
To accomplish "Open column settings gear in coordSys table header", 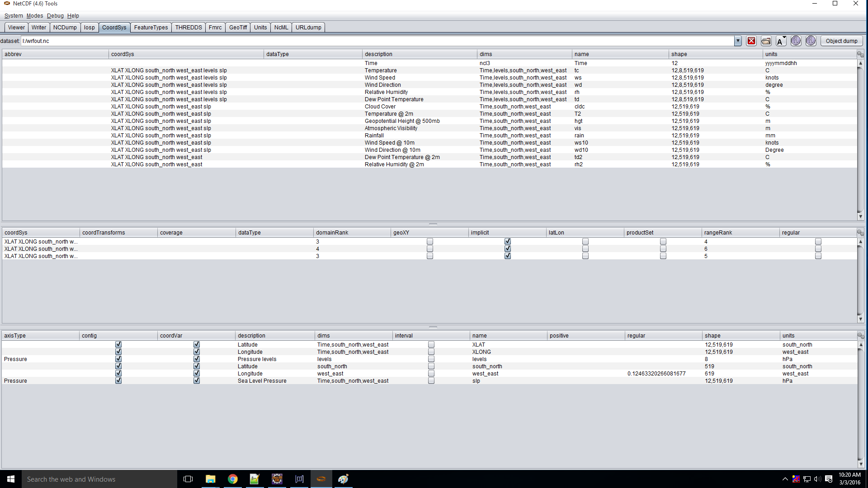I will pos(860,233).
